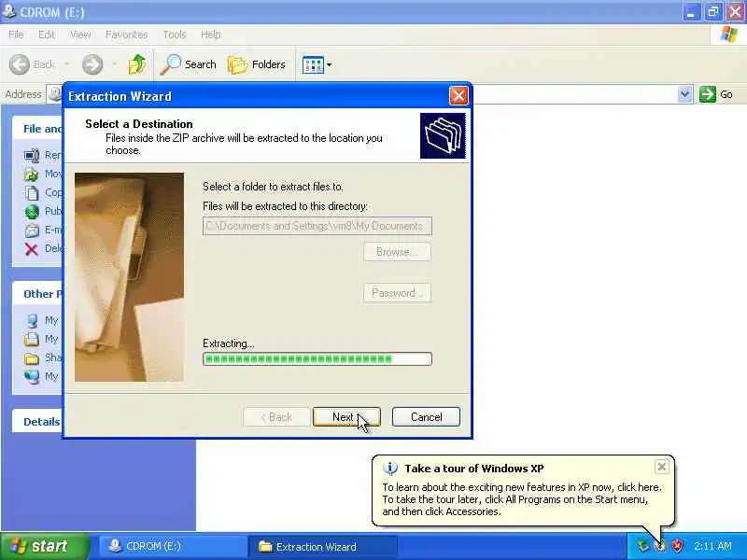Click the wizard's folders stack icon
The width and height of the screenshot is (747, 560).
pyautogui.click(x=443, y=135)
